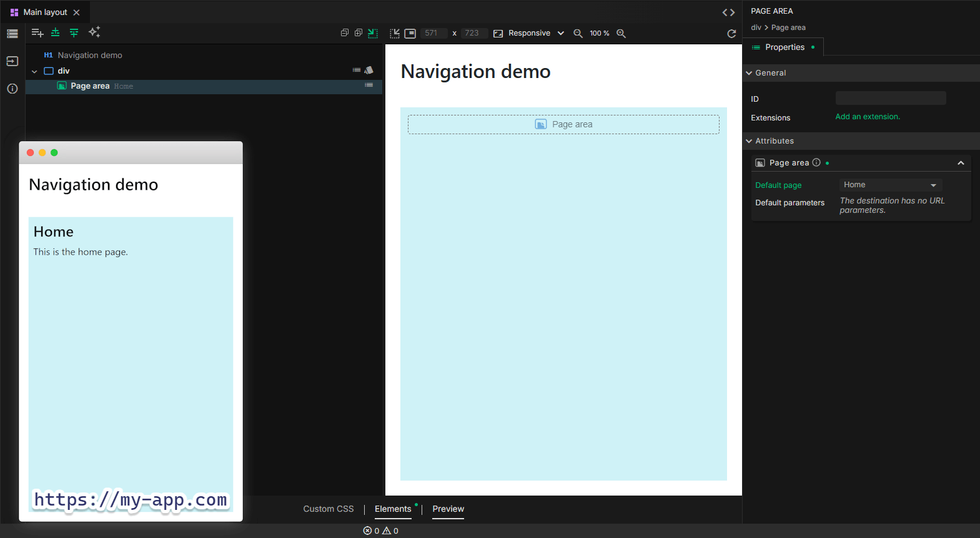
Task: Toggle the green scroll-to-selection icon
Action: (x=373, y=33)
